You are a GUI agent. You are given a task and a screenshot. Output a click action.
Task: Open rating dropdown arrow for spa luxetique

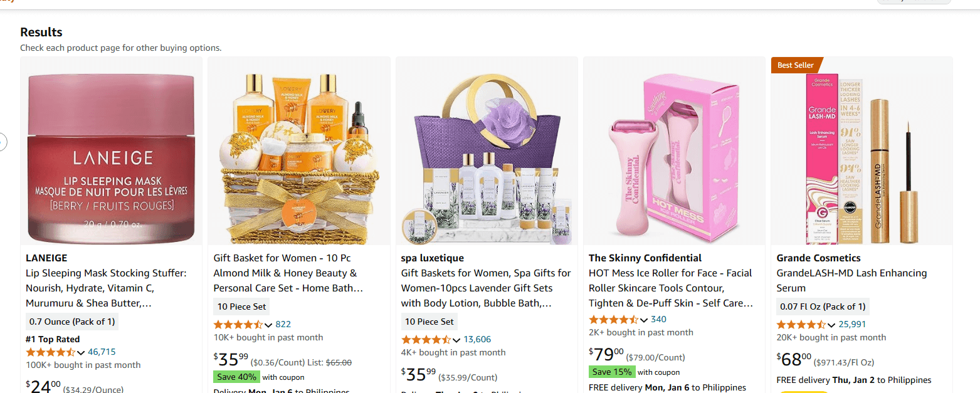click(x=456, y=340)
